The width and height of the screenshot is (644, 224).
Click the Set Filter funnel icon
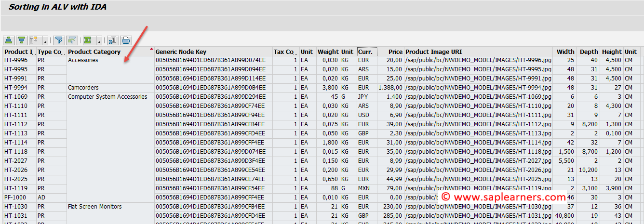coord(59,40)
